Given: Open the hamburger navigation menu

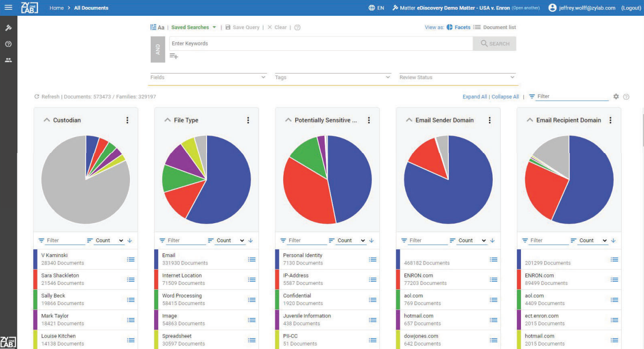Looking at the screenshot, I should (x=8, y=7).
